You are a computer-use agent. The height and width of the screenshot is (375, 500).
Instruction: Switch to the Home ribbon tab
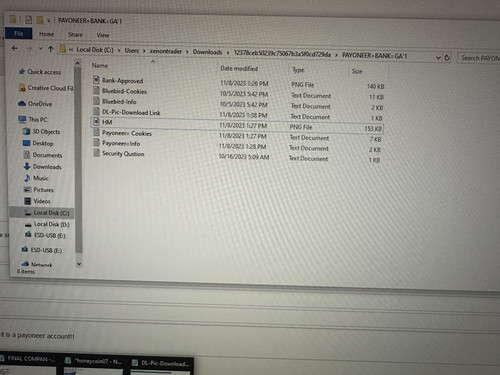tap(46, 34)
